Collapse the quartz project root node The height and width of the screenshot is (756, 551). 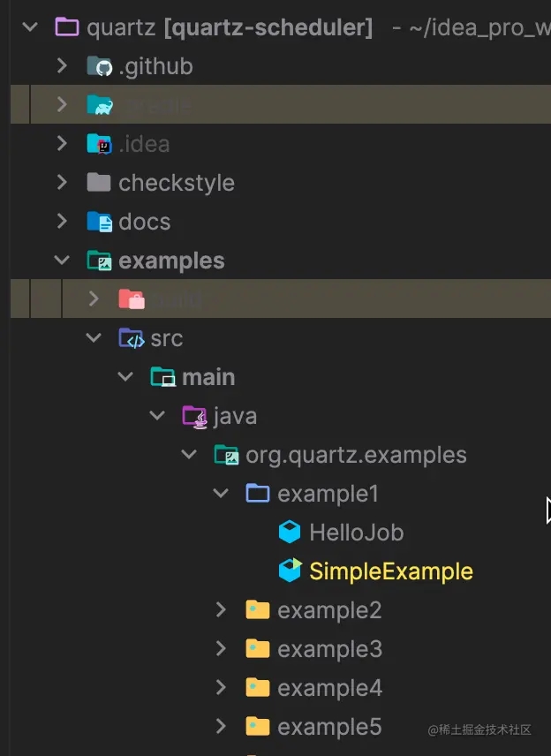(30, 27)
